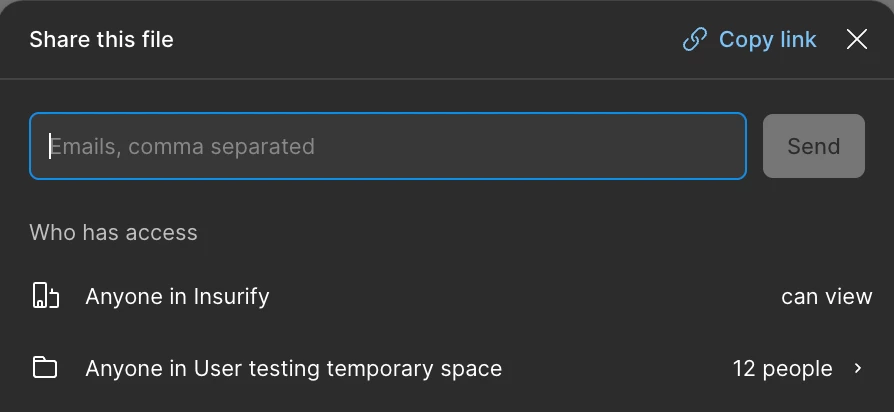Open the 12 people member list
894x412 pixels.
(798, 368)
